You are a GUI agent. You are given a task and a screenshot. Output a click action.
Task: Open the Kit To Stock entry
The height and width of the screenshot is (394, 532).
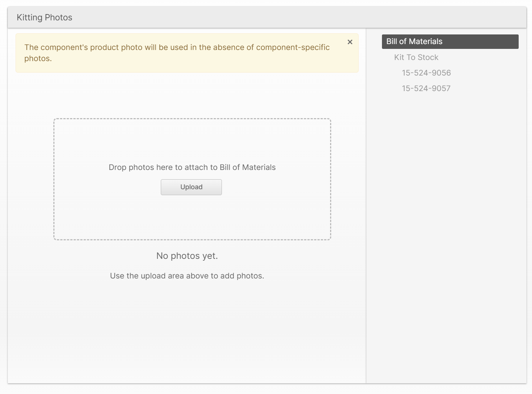pos(416,57)
